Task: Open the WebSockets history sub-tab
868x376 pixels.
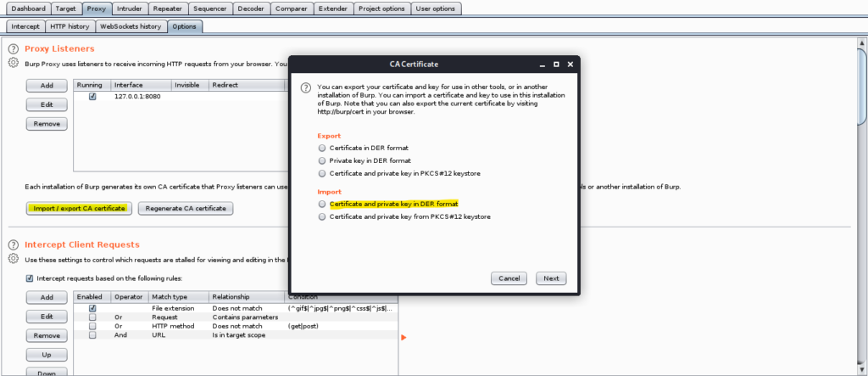Action: pos(131,26)
